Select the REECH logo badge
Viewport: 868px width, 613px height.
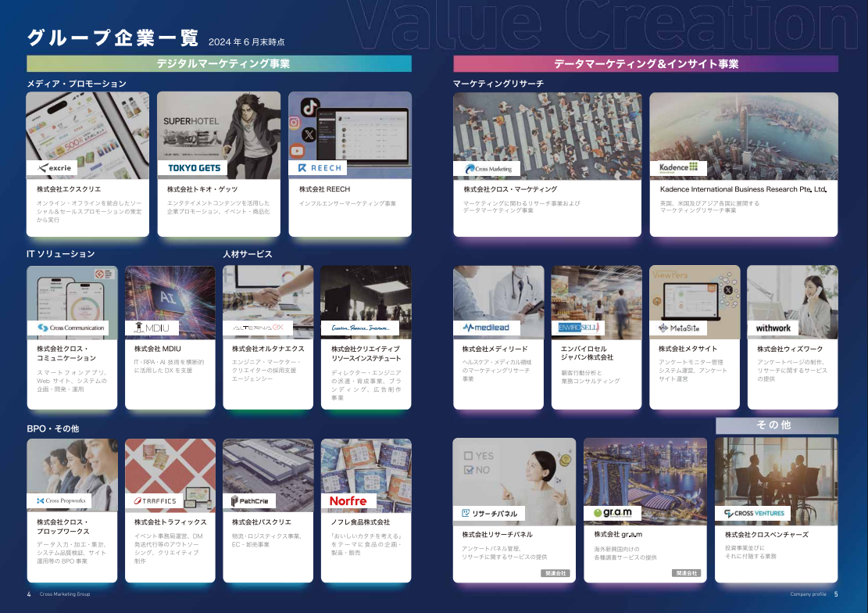pyautogui.click(x=320, y=167)
